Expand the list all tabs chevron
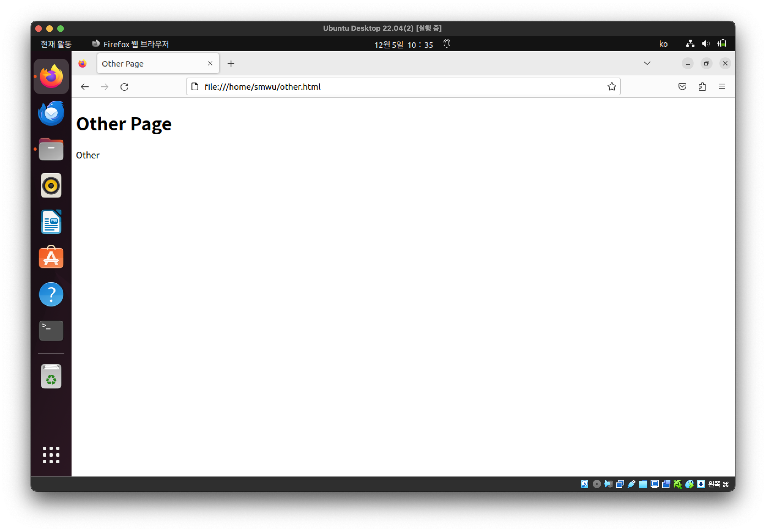766x532 pixels. pyautogui.click(x=647, y=63)
